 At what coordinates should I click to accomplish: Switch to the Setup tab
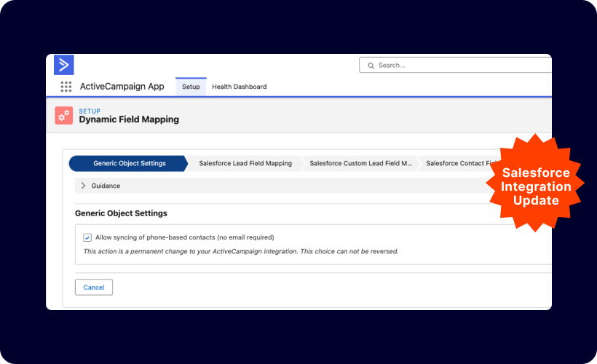point(191,87)
